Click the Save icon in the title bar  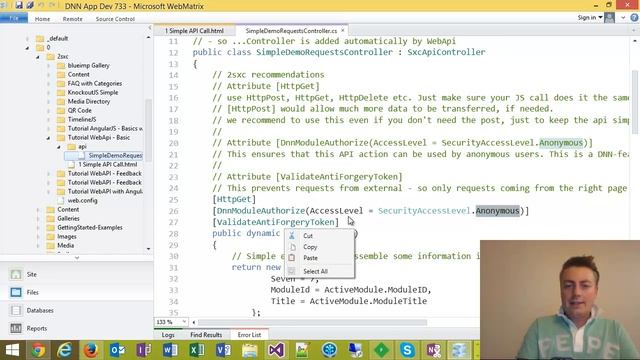pyautogui.click(x=19, y=5)
